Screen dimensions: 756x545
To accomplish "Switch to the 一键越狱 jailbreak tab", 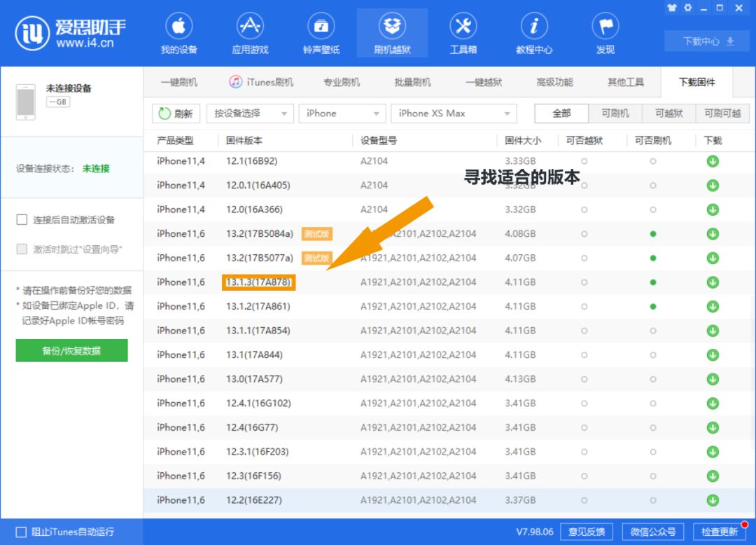I will (482, 81).
